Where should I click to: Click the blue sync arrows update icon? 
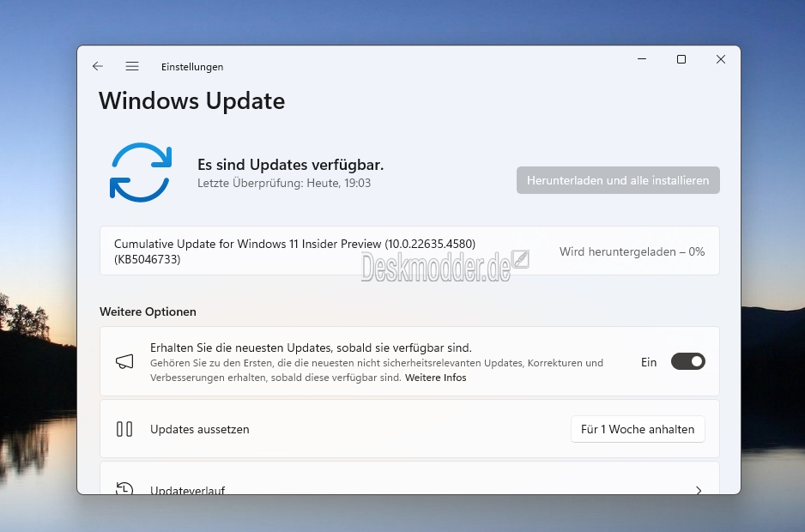click(x=141, y=172)
